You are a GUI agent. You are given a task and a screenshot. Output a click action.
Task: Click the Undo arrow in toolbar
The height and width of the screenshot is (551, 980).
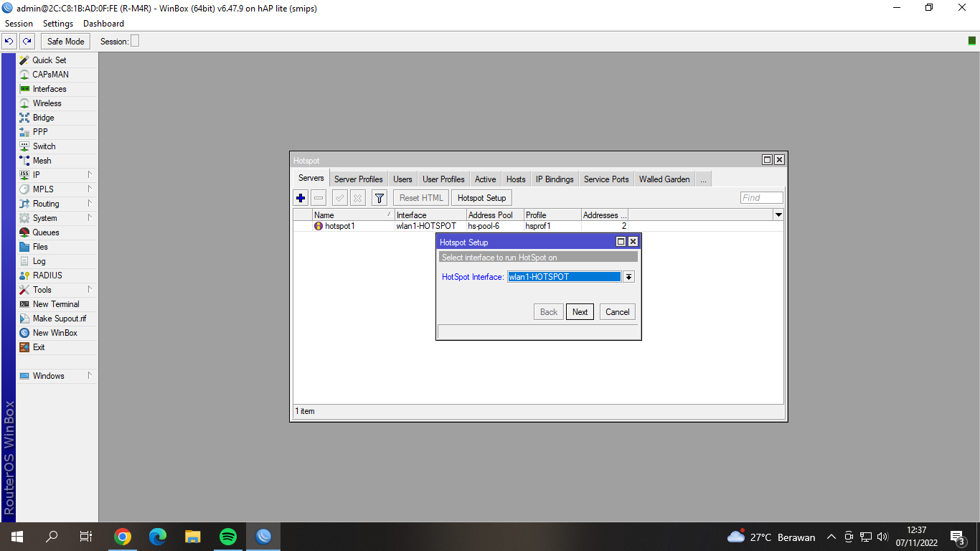(9, 42)
